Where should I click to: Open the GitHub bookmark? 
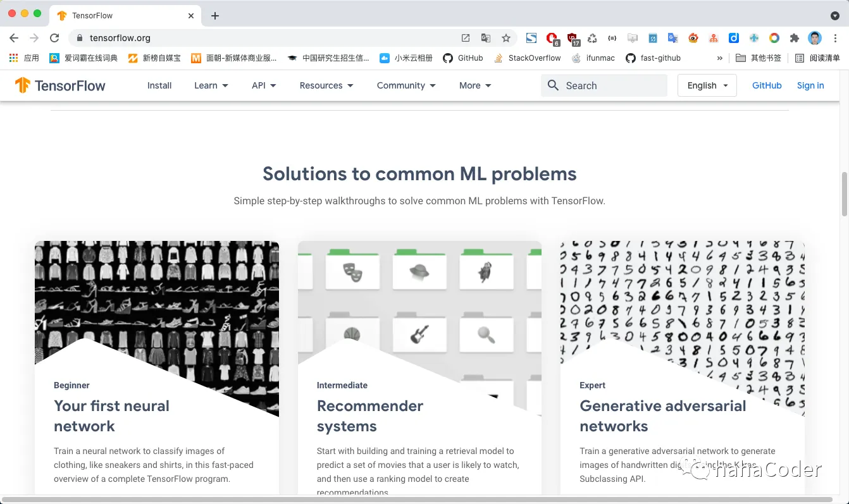coord(463,58)
